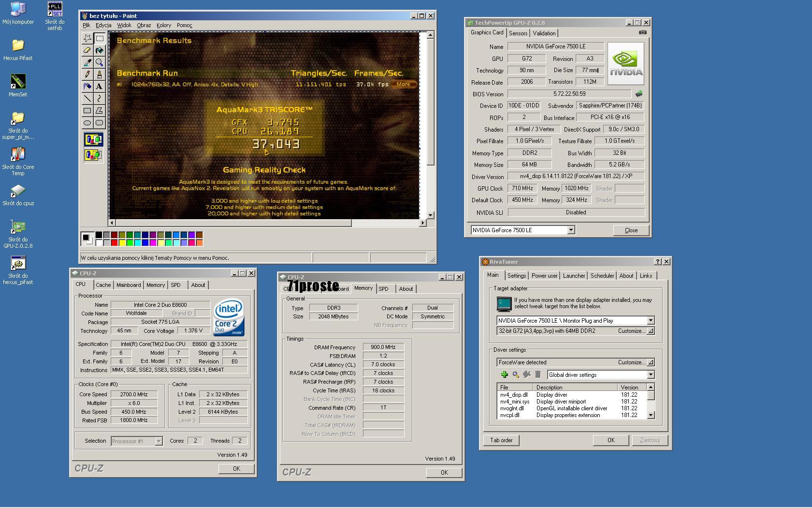The image size is (812, 508).
Task: Pick the Polygon shape tool
Action: [x=99, y=110]
